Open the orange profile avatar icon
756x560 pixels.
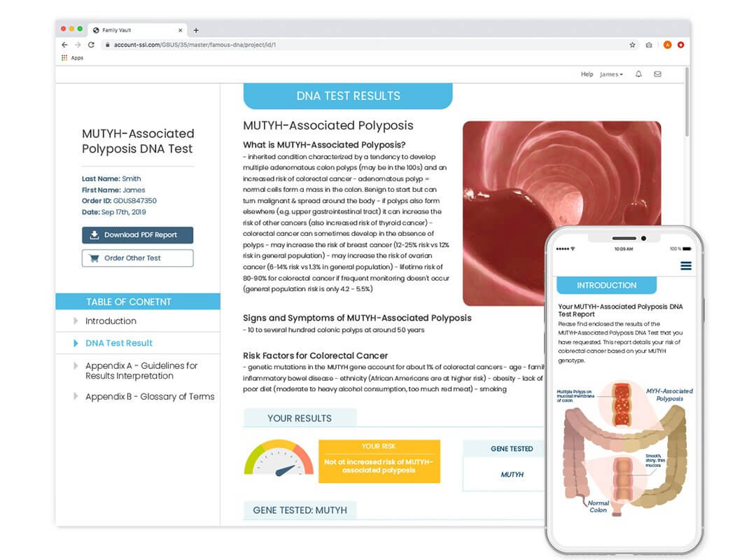(667, 45)
